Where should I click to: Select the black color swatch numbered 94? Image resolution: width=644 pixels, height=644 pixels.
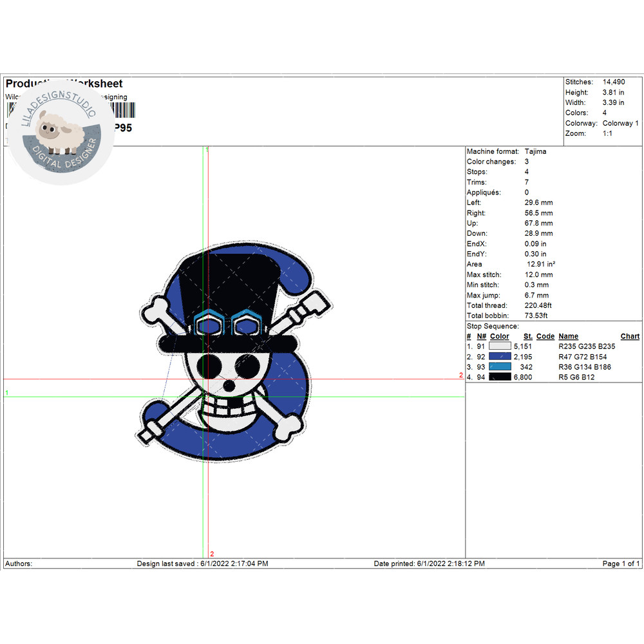pos(500,377)
